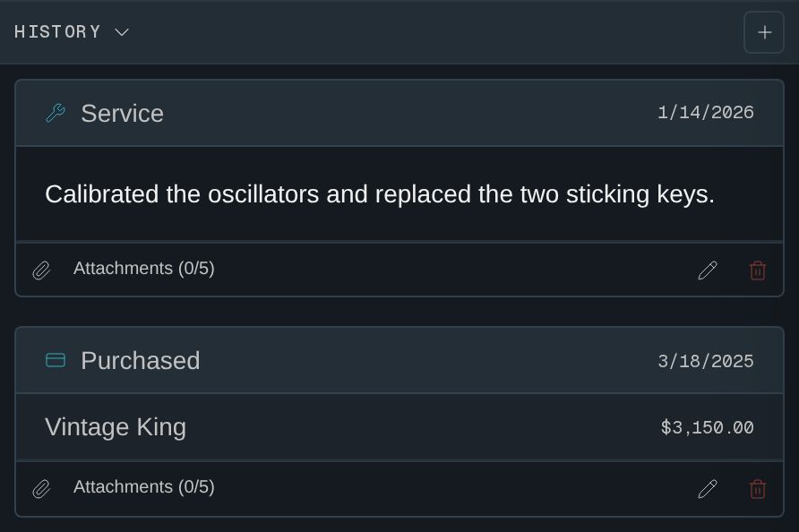The height and width of the screenshot is (532, 799).
Task: Open Attachments (0/5) for the Purchased entry
Action: [143, 486]
